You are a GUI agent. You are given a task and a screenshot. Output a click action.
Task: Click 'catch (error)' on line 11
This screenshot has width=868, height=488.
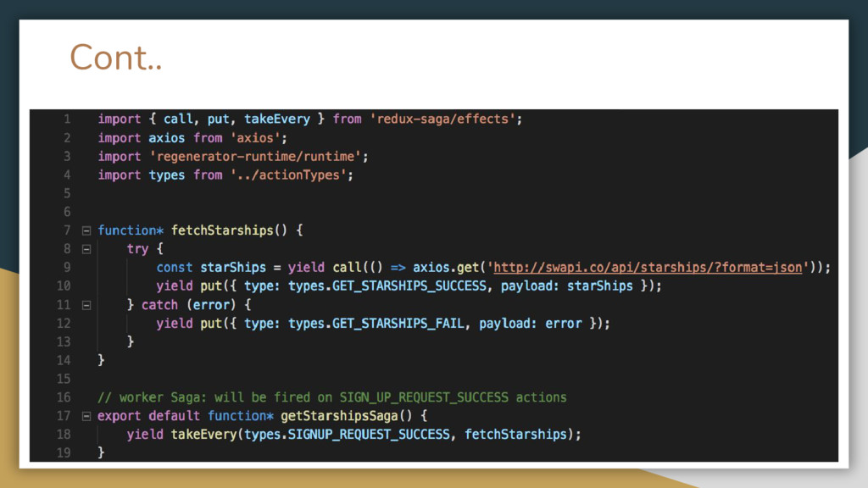[x=189, y=305]
